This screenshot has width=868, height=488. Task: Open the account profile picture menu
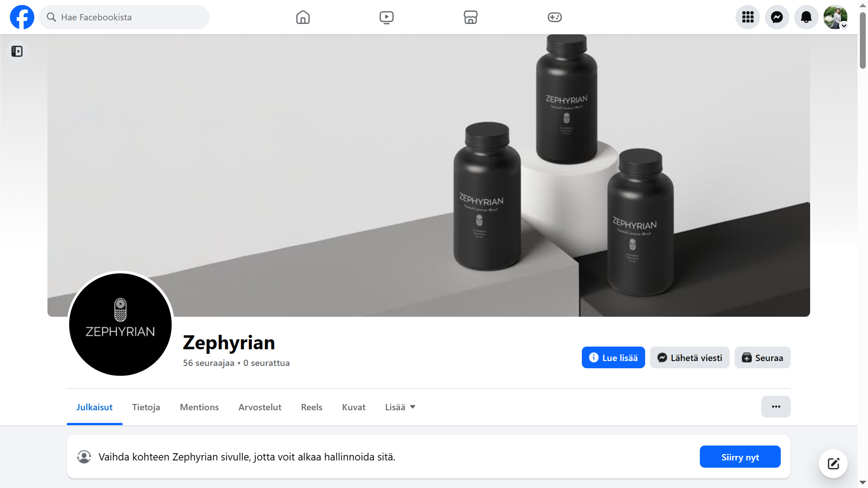coord(835,17)
